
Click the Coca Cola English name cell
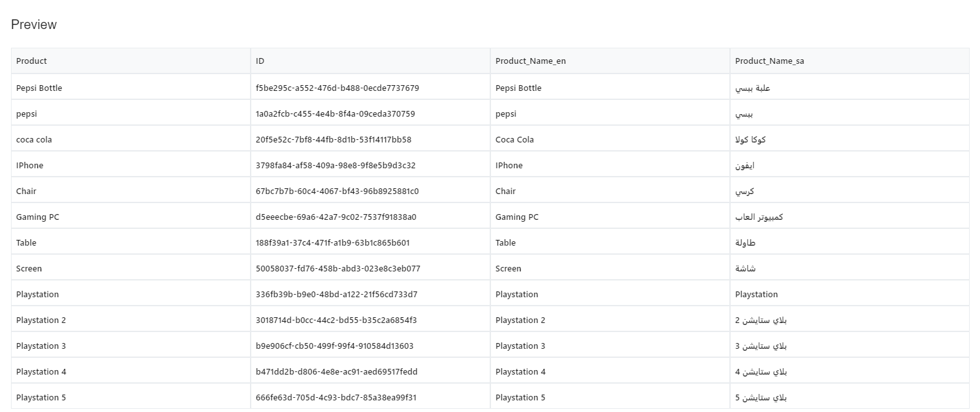pyautogui.click(x=514, y=140)
